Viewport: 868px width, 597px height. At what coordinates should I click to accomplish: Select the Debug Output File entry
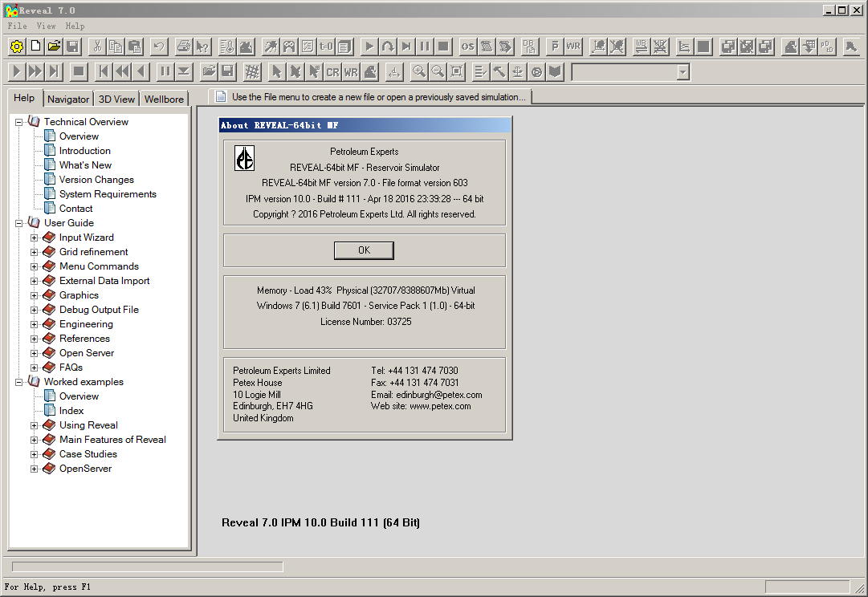coord(99,309)
